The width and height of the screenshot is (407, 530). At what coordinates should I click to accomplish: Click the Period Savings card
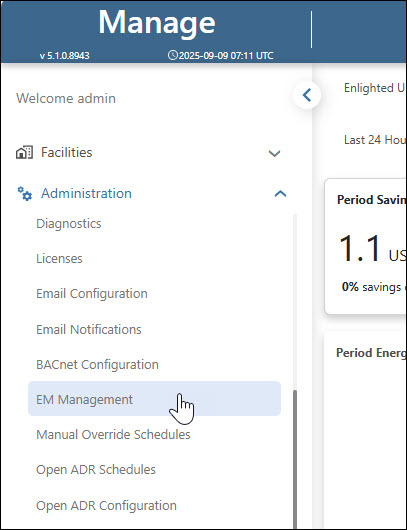coord(366,247)
